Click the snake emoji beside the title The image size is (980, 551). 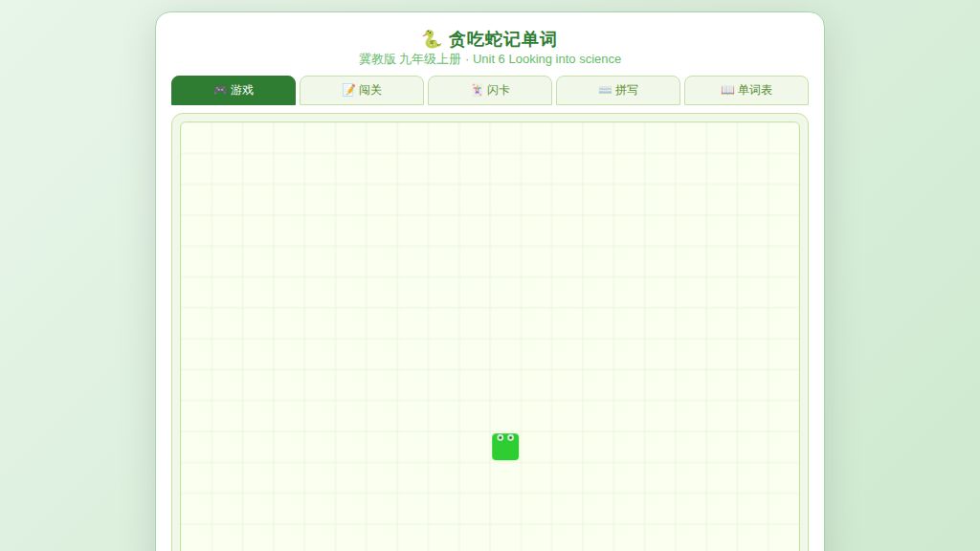432,38
